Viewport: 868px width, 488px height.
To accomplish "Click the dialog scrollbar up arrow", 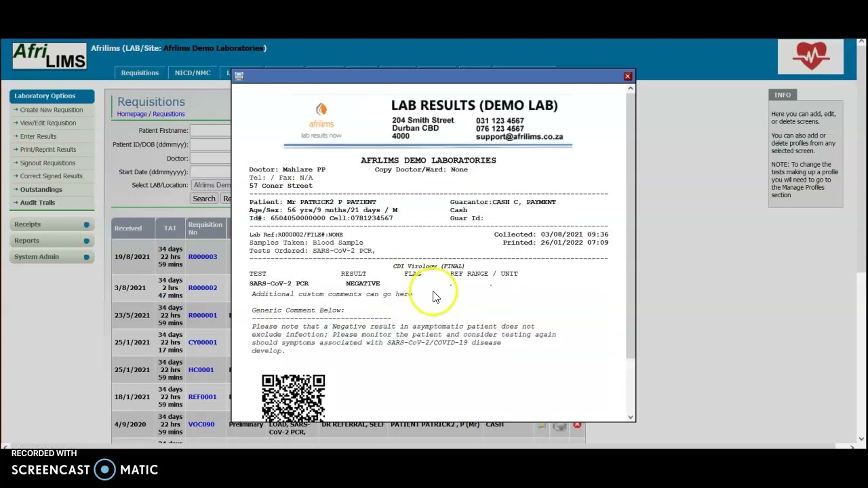I will 631,88.
